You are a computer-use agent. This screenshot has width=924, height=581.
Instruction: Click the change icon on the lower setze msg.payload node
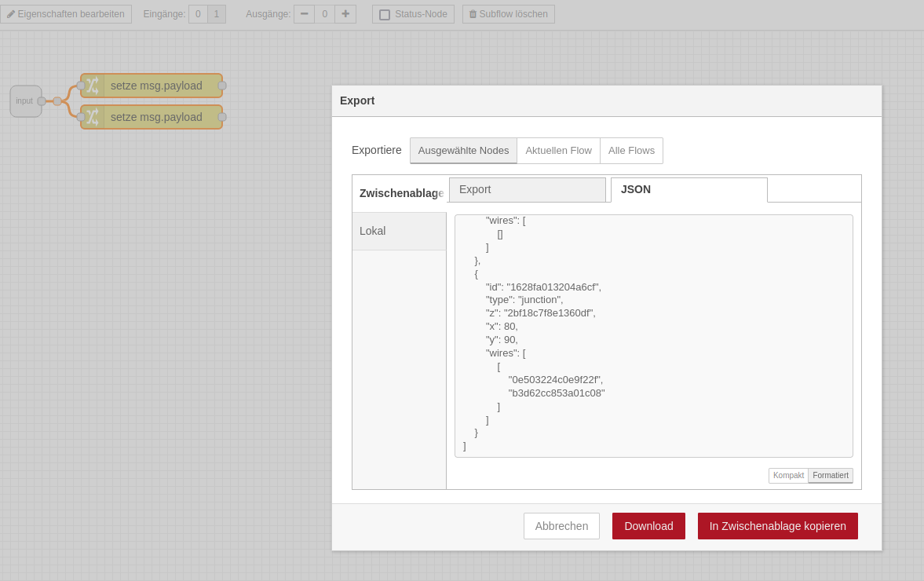[x=93, y=117]
